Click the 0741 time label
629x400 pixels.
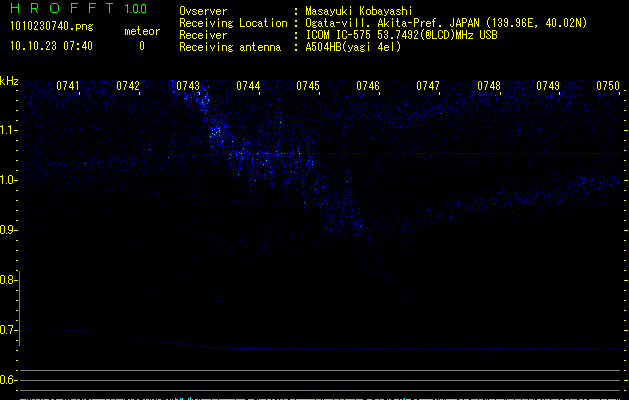click(67, 86)
